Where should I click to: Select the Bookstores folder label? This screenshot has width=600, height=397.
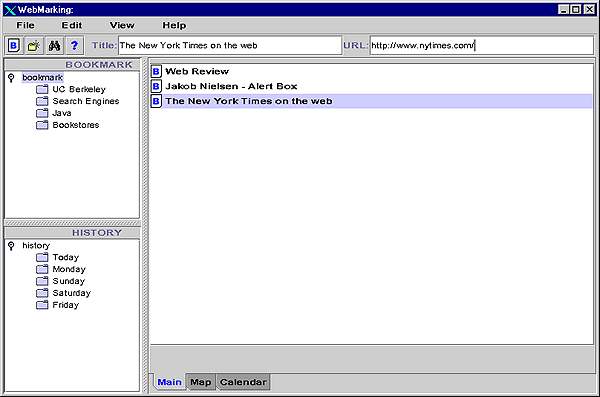[76, 125]
